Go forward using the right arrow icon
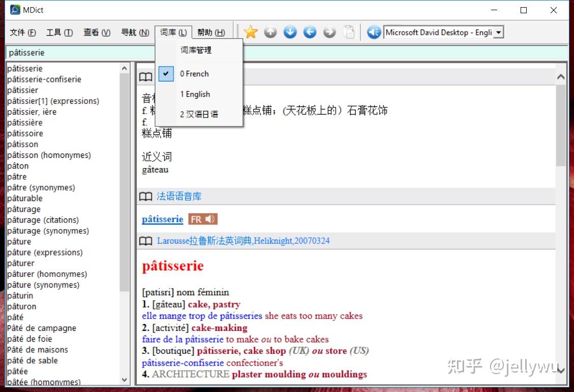Screen dimensions: 574x392 coord(329,32)
